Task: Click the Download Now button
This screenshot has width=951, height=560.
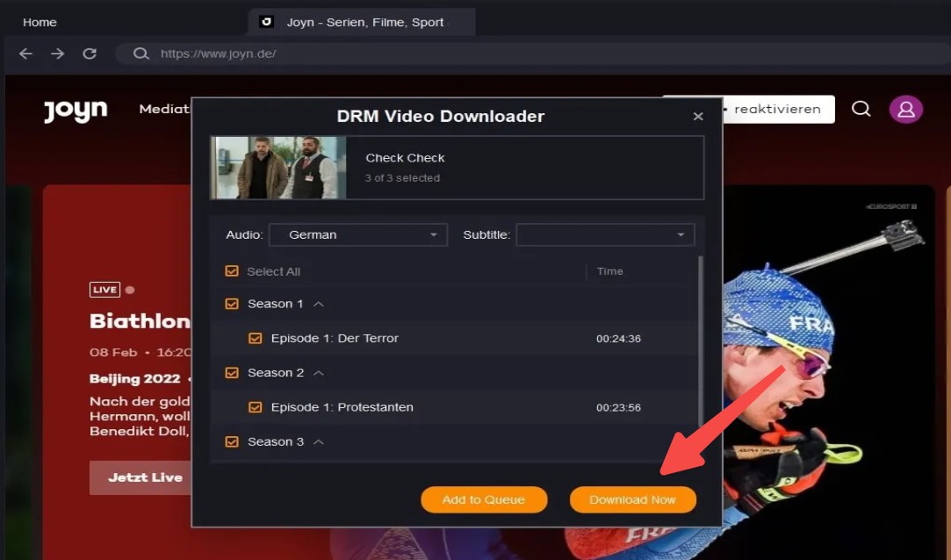Action: 632,499
